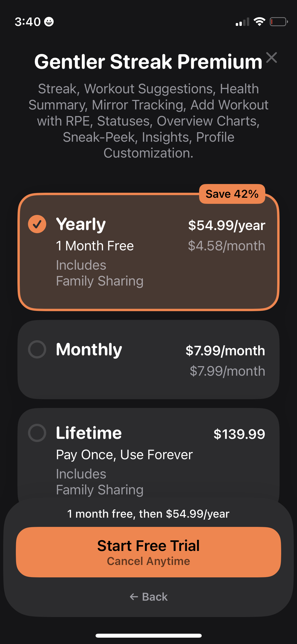Tap the Yearly plan title
This screenshot has width=297, height=644.
click(x=81, y=224)
